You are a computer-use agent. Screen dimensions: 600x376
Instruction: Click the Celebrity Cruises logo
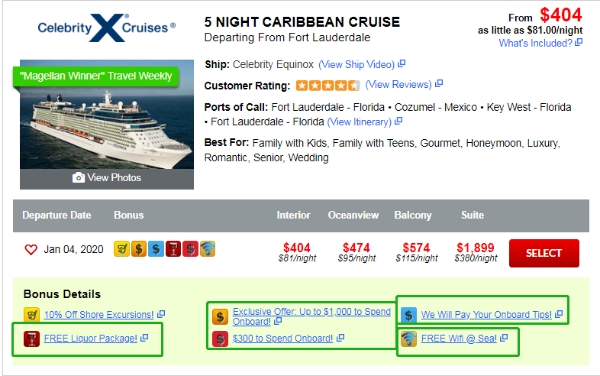pyautogui.click(x=107, y=28)
